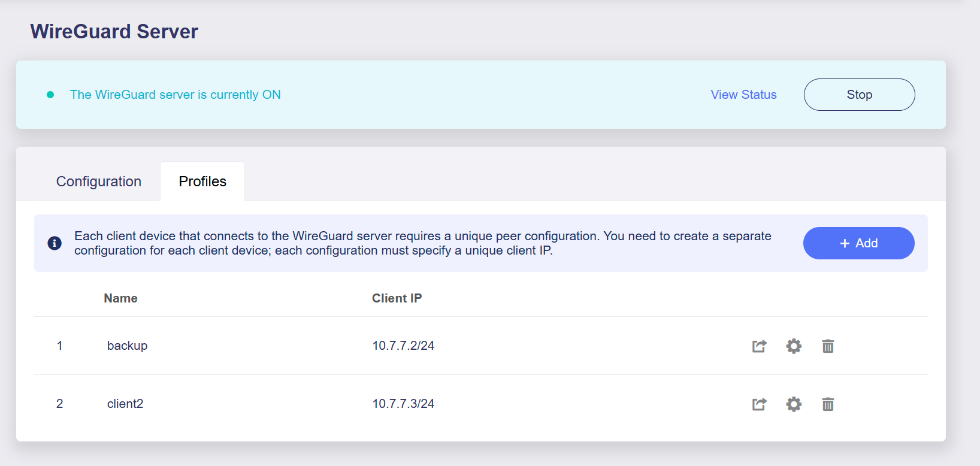980x466 pixels.
Task: Export the backup profile configuration
Action: pos(759,346)
